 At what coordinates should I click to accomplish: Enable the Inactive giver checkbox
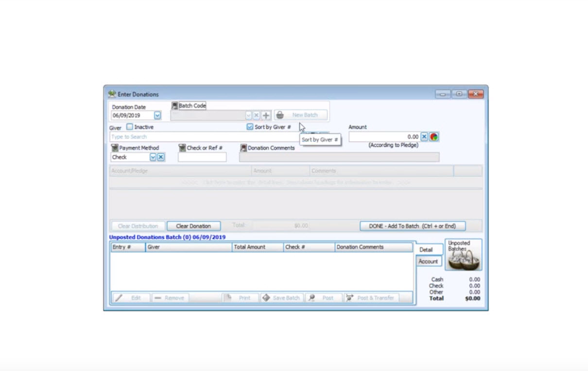(x=130, y=127)
